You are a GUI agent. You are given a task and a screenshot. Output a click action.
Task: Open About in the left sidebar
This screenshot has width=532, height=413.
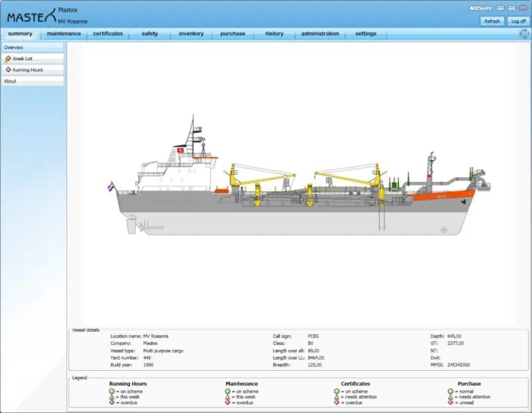(33, 81)
